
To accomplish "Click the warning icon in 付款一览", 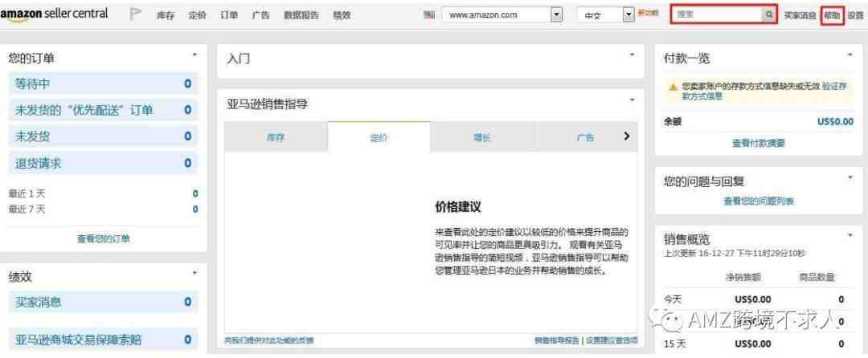I will (x=673, y=87).
